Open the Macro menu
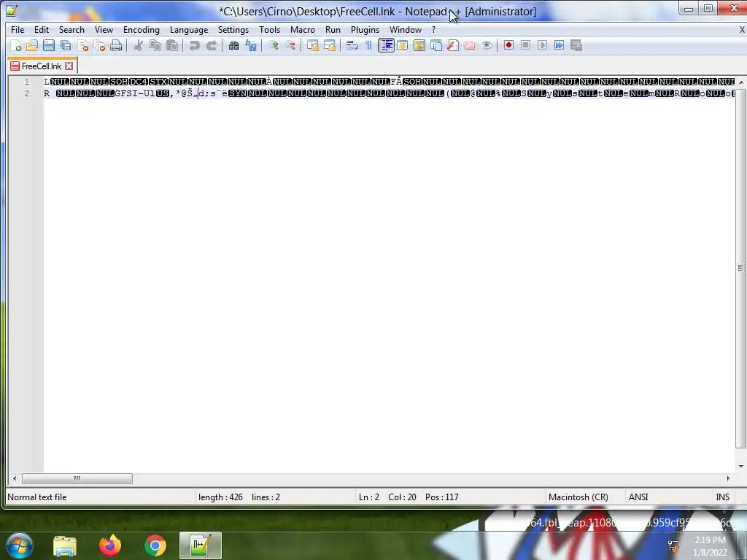 303,29
